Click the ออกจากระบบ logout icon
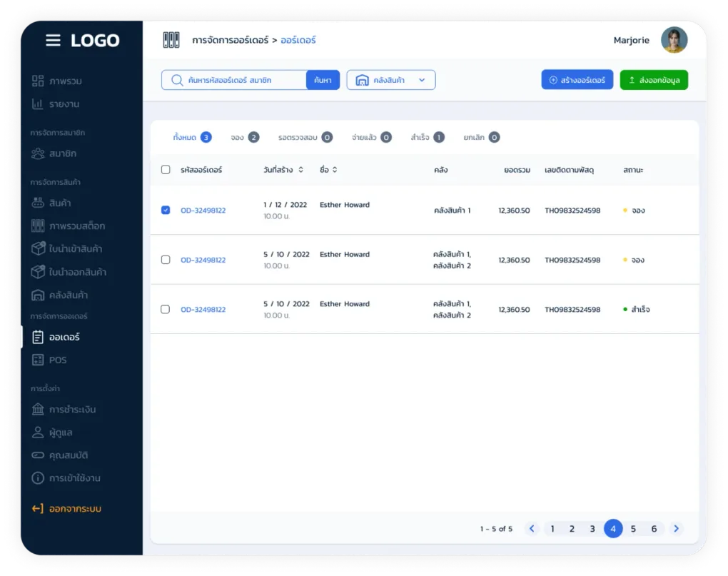Screen dimensions: 728x576 pos(38,509)
